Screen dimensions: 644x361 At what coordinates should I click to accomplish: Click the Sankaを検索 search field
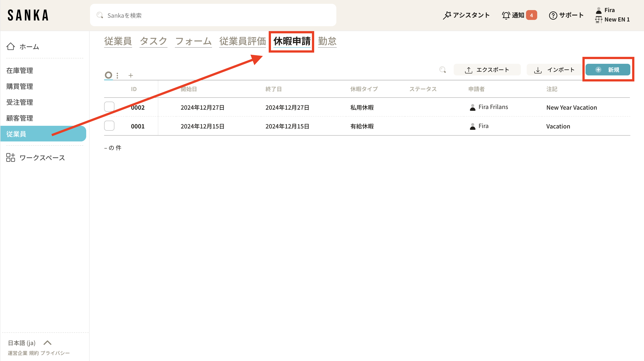point(213,15)
